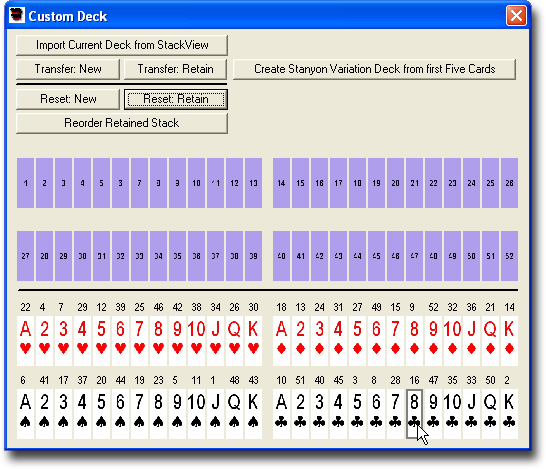Select the King of Hearts card
The width and height of the screenshot is (546, 469).
point(253,341)
